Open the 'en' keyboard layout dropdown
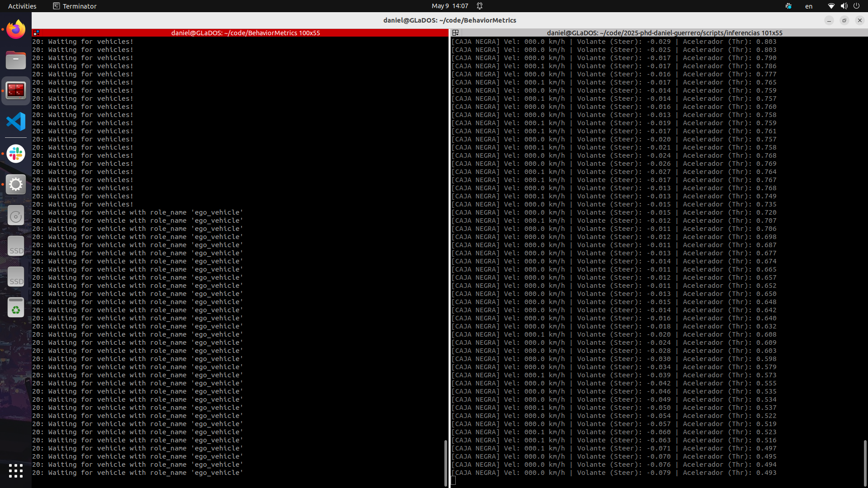The height and width of the screenshot is (488, 868). (x=809, y=6)
